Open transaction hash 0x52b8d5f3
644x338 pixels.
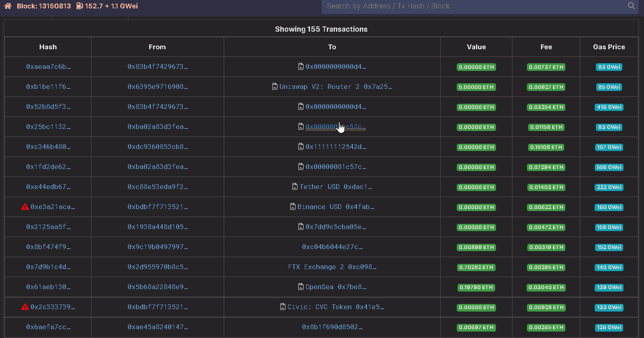[48, 107]
